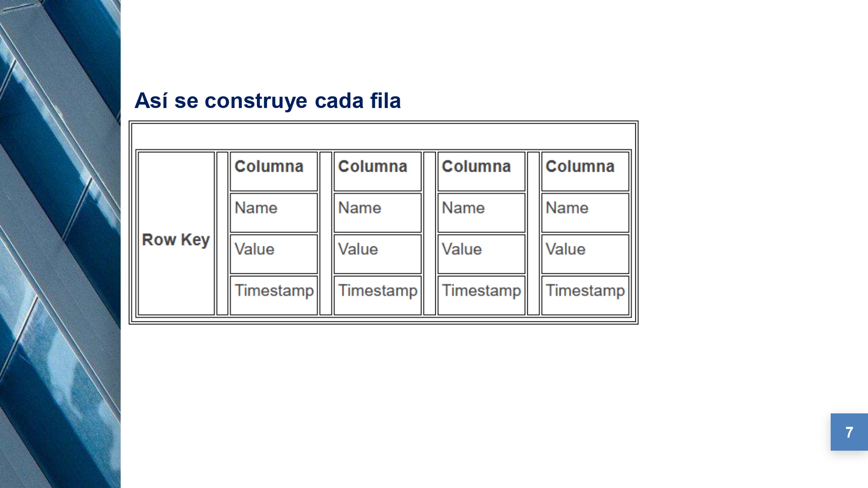Screen dimensions: 868x488
Task: Select the Name cell in second column
Action: coord(378,213)
